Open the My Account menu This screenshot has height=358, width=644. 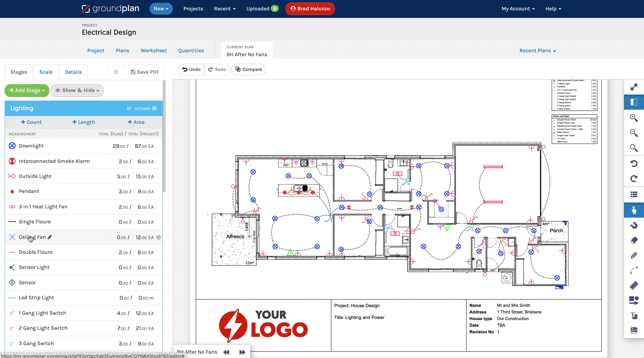(518, 9)
